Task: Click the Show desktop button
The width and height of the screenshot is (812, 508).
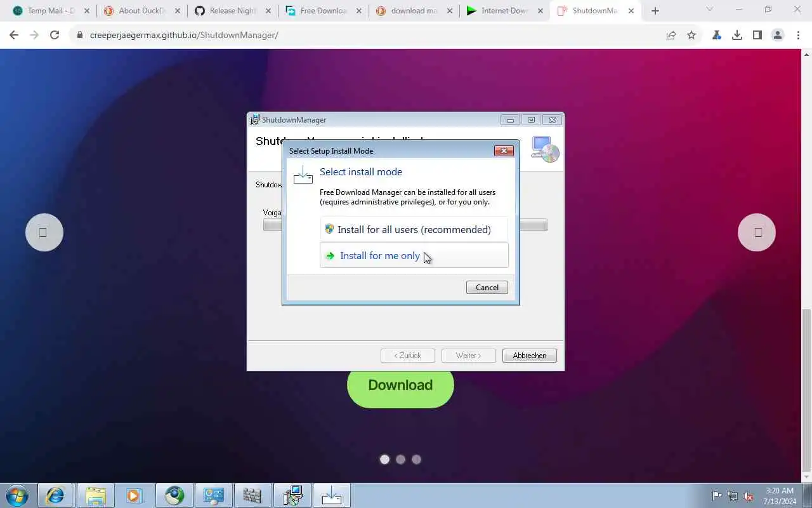Action: [807, 496]
